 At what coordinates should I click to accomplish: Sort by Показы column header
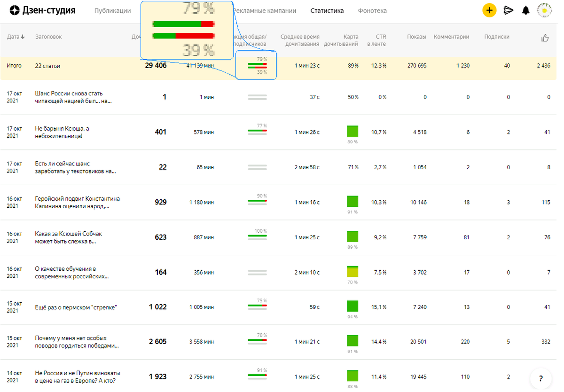click(x=417, y=37)
